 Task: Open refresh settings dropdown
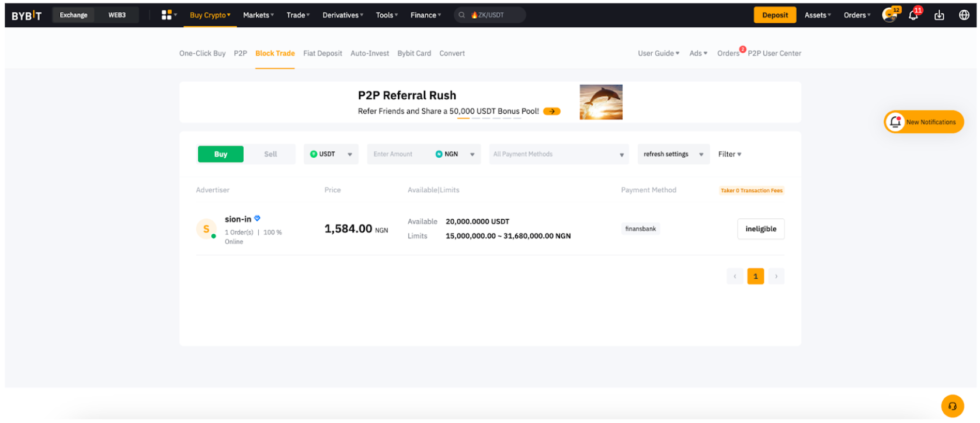[x=673, y=154]
